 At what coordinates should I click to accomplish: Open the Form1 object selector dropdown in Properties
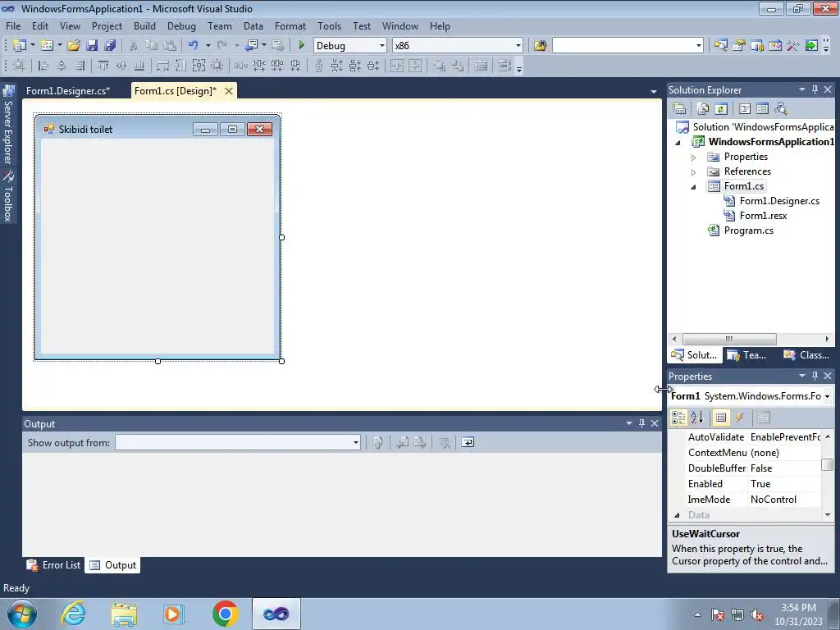[827, 396]
